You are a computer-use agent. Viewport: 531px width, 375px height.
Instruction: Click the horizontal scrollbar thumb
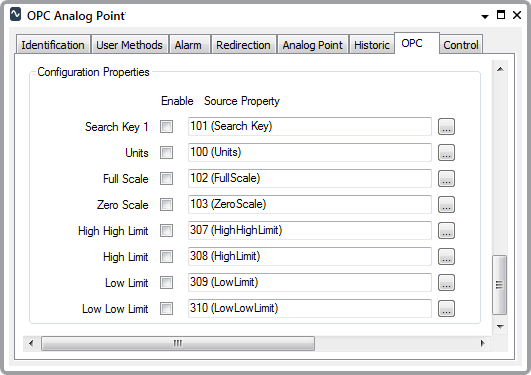[178, 343]
